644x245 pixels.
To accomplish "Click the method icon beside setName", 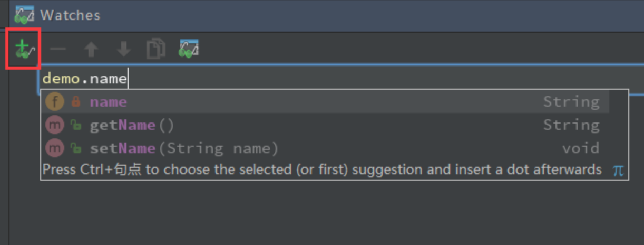I will coord(55,148).
